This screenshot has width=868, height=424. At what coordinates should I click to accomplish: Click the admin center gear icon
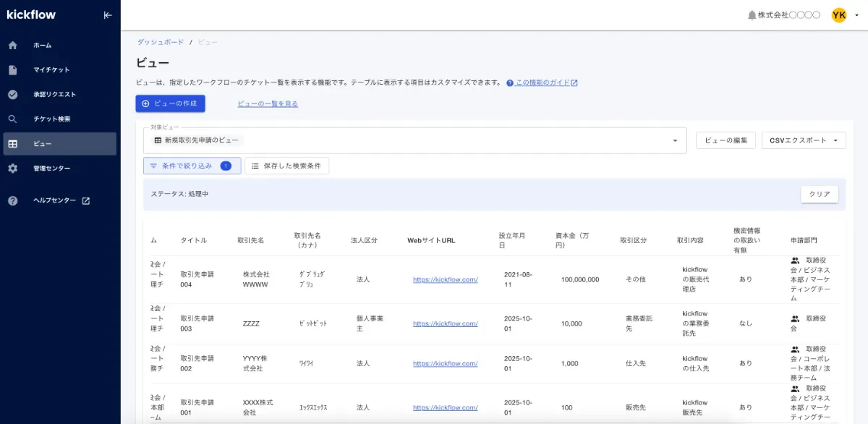coord(13,169)
